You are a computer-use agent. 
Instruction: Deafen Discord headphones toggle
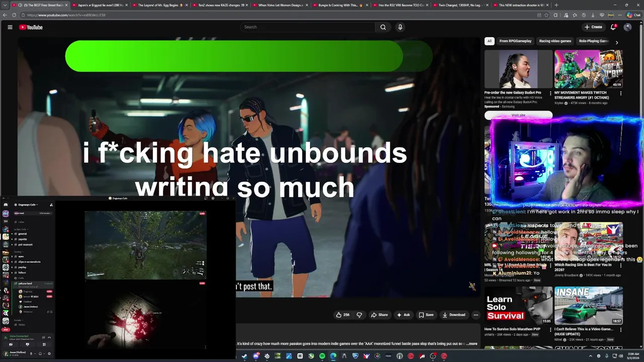coord(40,353)
